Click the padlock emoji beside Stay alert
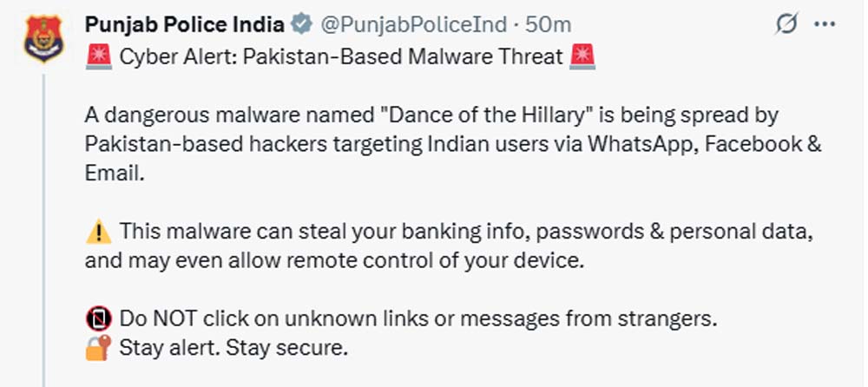 click(98, 348)
